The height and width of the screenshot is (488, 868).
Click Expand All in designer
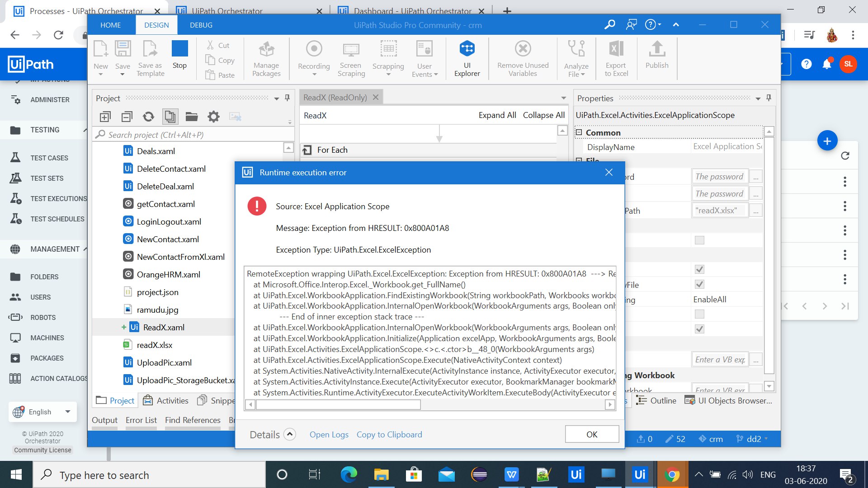point(497,115)
